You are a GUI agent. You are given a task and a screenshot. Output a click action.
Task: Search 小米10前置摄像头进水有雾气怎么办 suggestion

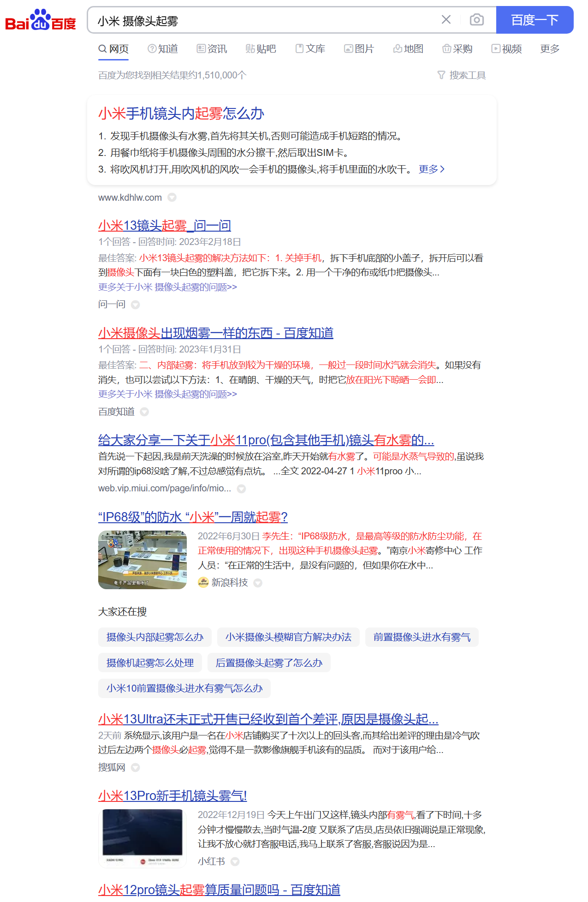[x=184, y=688]
